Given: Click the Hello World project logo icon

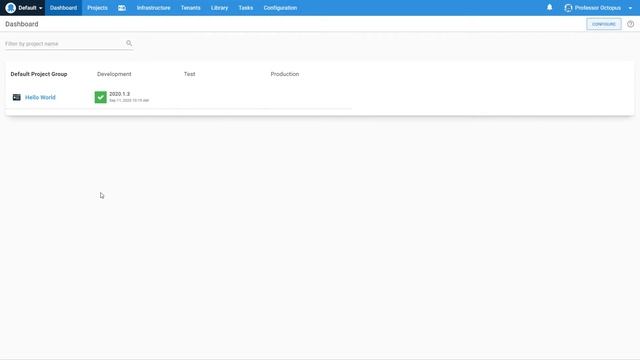Looking at the screenshot, I should point(16,97).
